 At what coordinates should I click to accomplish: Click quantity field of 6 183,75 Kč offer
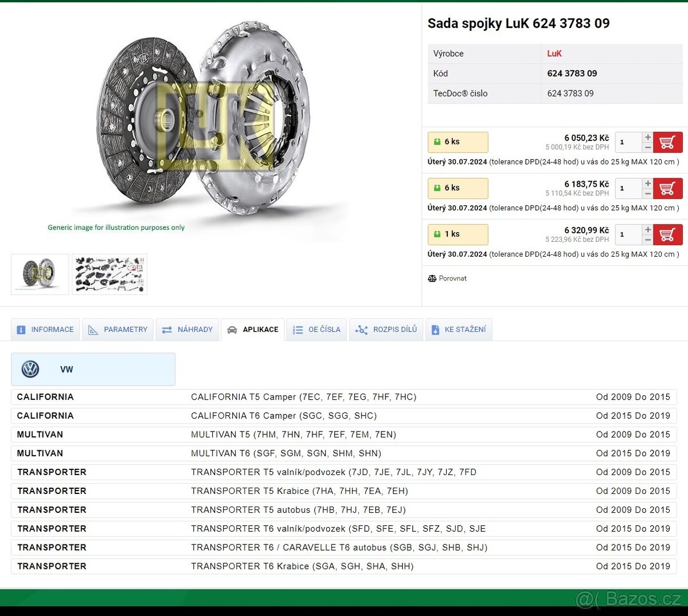coord(628,189)
